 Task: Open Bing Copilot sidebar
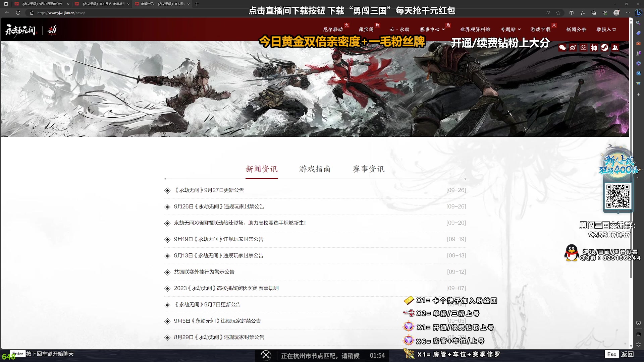click(639, 13)
